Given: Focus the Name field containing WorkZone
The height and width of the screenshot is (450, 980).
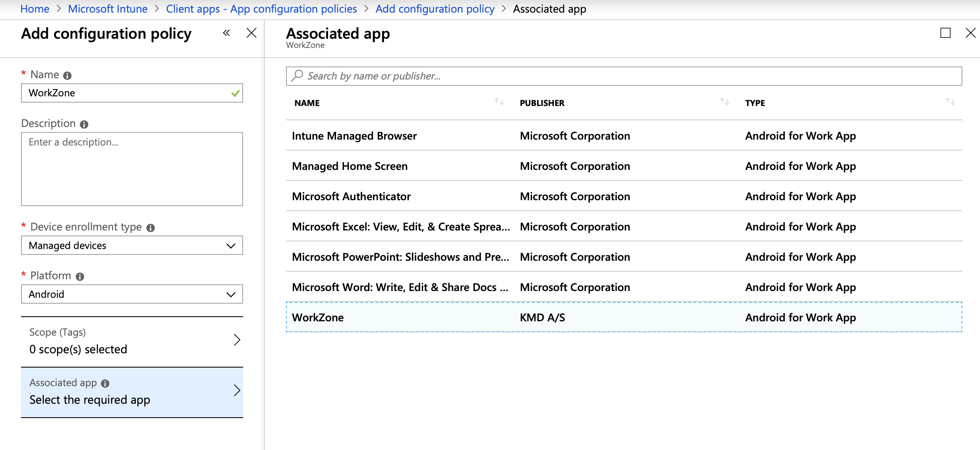Looking at the screenshot, I should (x=132, y=93).
